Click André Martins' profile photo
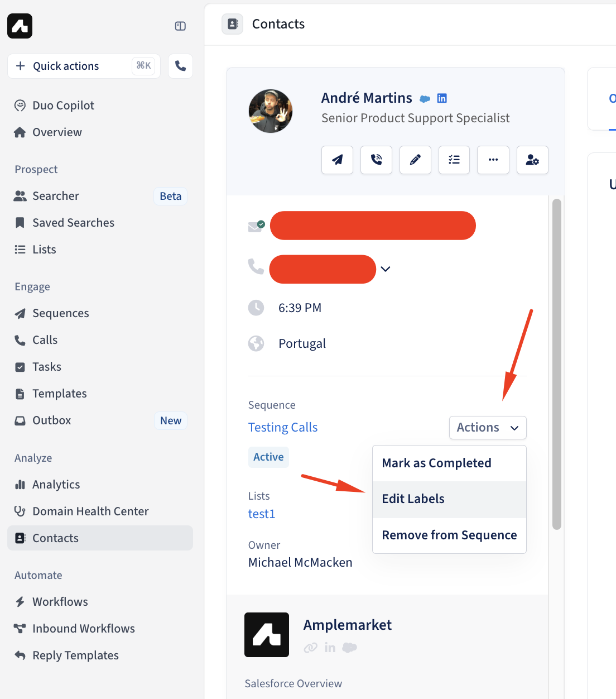This screenshot has height=699, width=616. click(271, 111)
